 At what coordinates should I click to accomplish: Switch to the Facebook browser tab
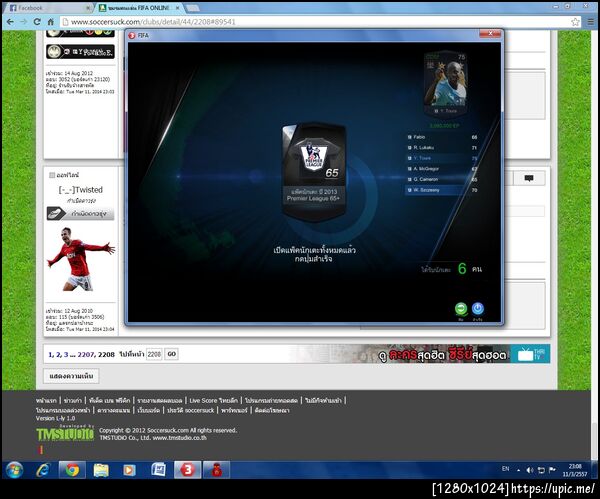48,8
